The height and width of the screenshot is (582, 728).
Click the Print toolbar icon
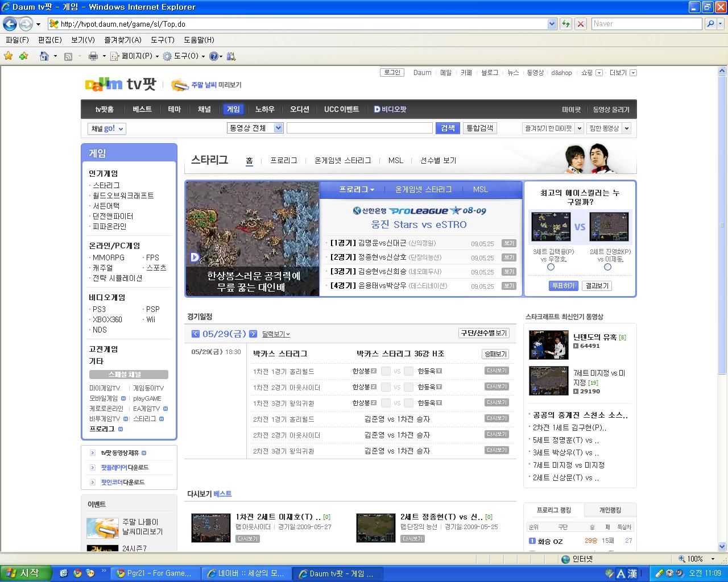click(93, 56)
